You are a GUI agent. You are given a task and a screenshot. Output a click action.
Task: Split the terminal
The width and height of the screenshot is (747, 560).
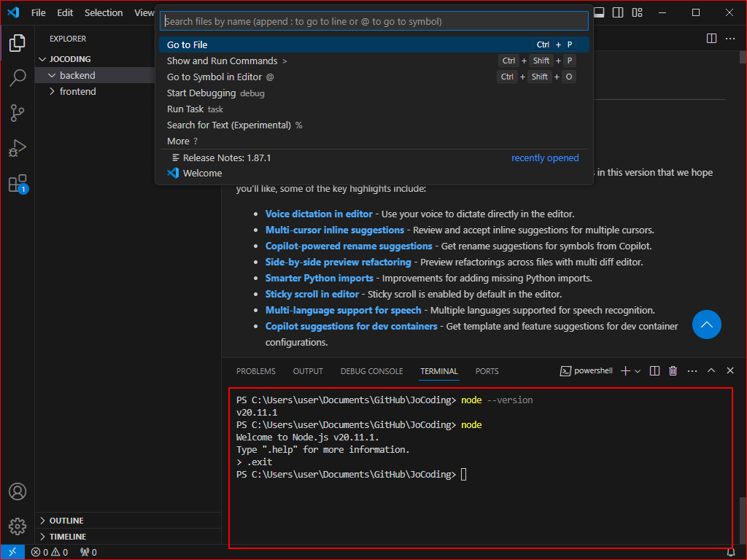(654, 371)
